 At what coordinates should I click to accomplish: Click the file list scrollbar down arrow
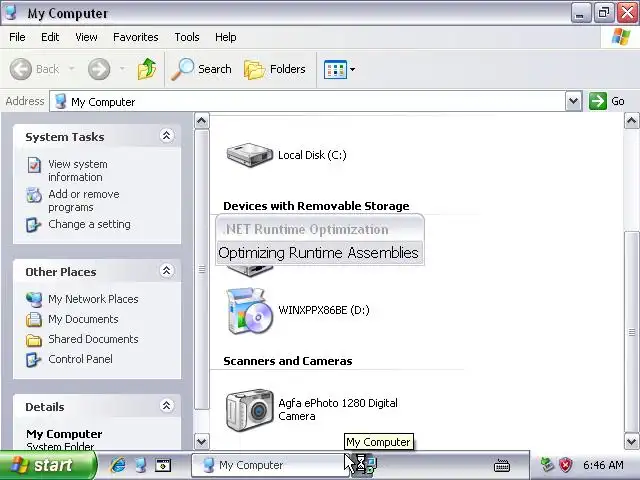(631, 441)
